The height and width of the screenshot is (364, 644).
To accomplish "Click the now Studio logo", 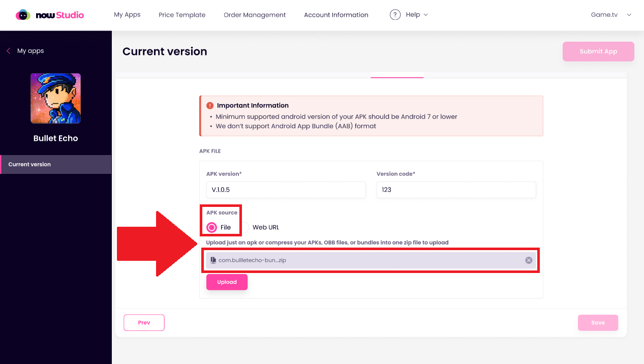I will 50,15.
